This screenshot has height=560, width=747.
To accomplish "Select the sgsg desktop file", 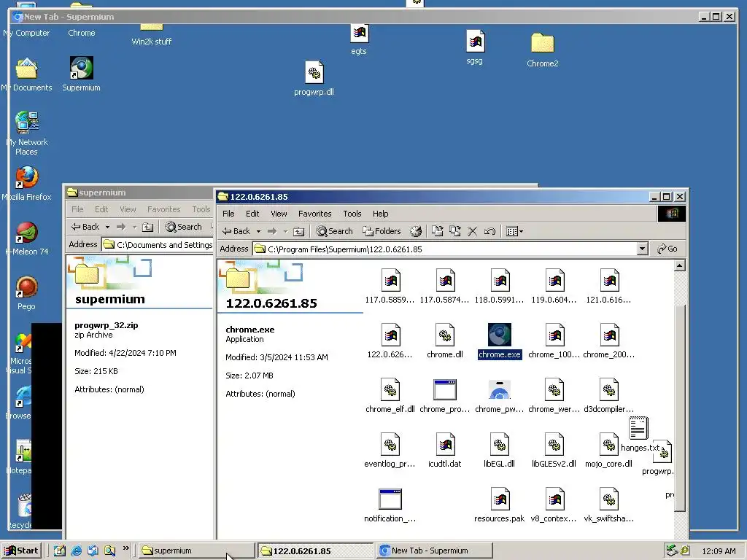I will (x=475, y=47).
